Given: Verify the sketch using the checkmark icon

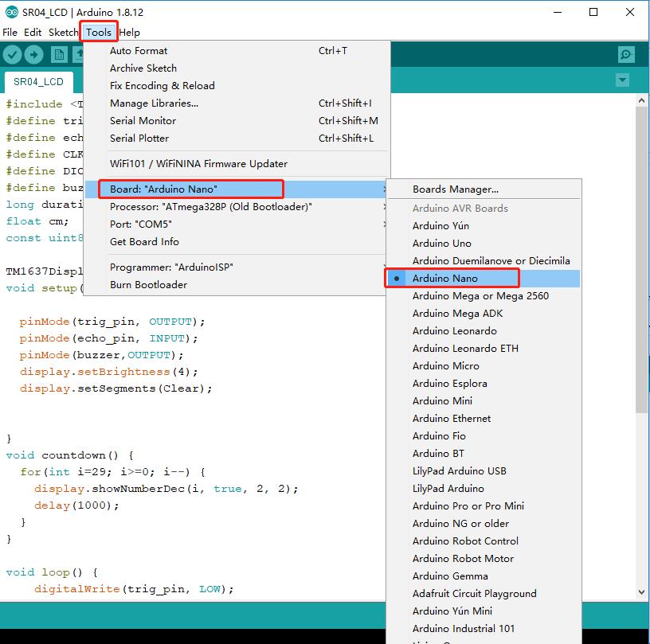Looking at the screenshot, I should [x=11, y=54].
